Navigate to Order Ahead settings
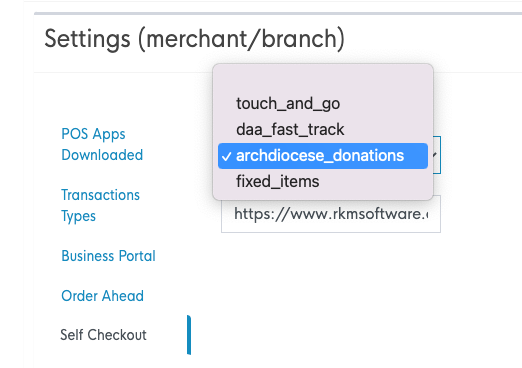Screen dimensions: 522x368 pos(102,296)
